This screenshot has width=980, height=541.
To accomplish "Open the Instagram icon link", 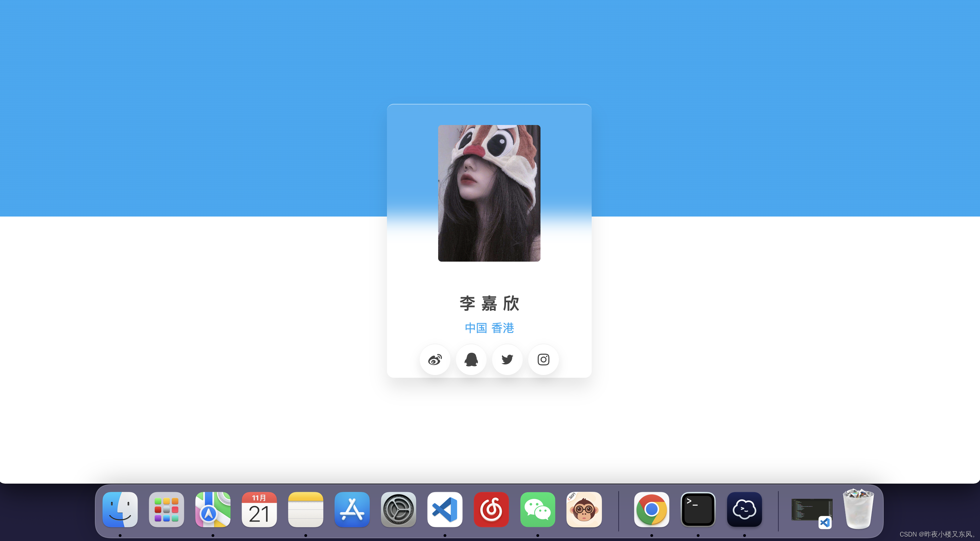I will [x=543, y=359].
